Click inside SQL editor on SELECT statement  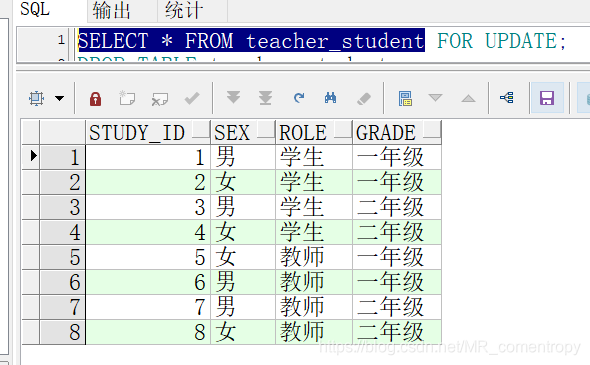click(x=251, y=40)
